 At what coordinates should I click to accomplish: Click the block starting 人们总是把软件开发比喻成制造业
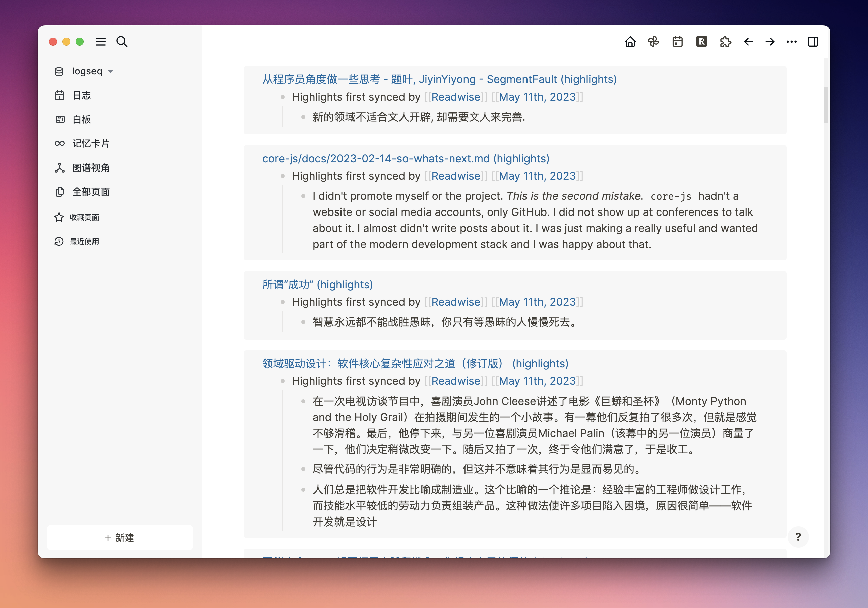pos(532,505)
